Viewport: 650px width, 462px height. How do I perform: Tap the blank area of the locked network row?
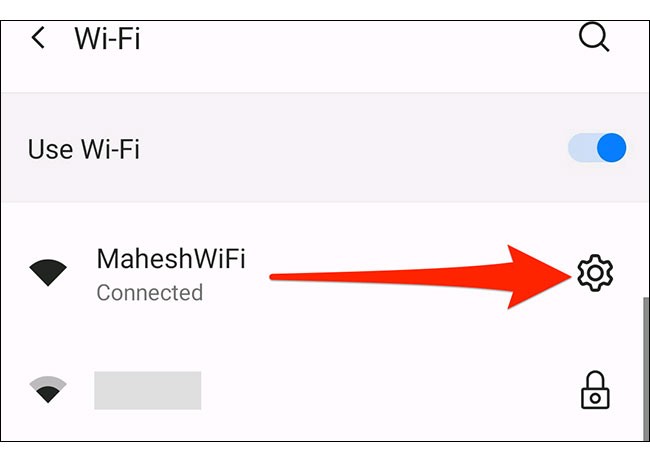390,390
